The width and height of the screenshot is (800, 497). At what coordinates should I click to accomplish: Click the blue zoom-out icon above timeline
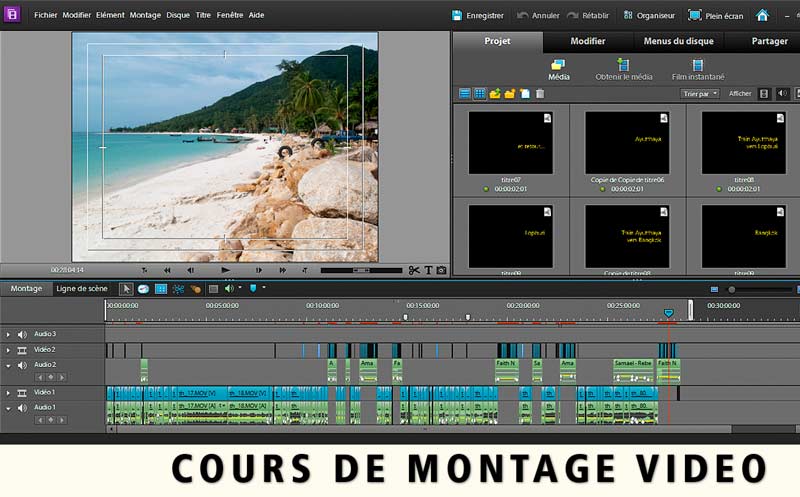tap(714, 289)
